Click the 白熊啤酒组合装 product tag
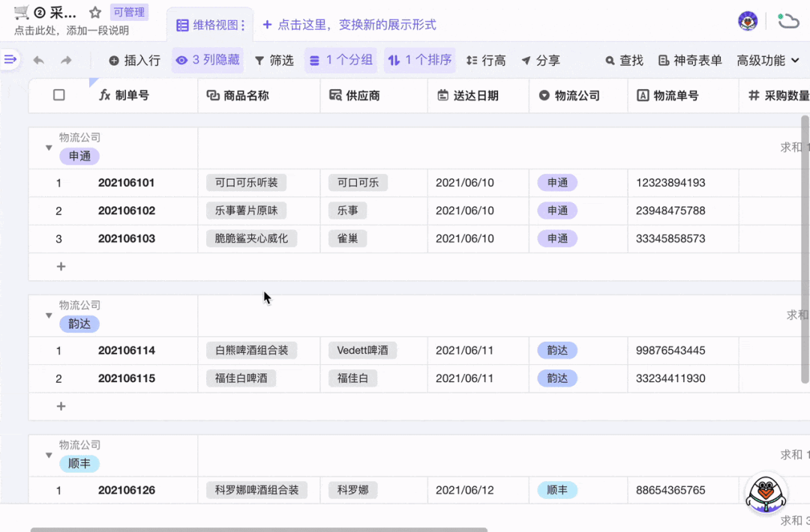810x532 pixels. (251, 351)
